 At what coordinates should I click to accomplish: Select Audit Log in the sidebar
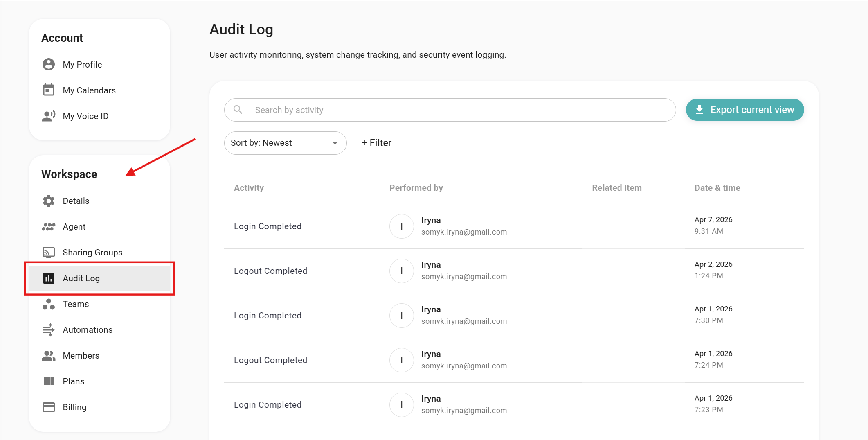point(81,278)
